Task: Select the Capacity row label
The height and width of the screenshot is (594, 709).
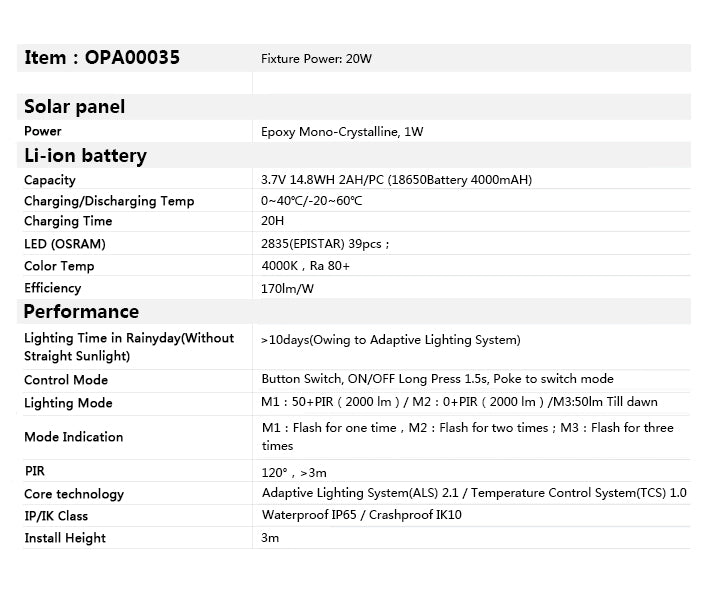Action: pos(50,180)
